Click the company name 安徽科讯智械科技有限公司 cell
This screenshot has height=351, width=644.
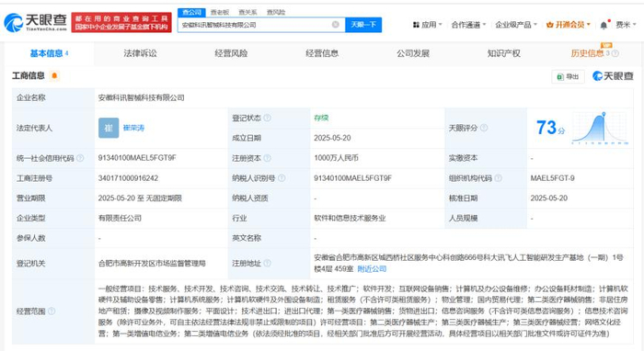[x=142, y=97]
